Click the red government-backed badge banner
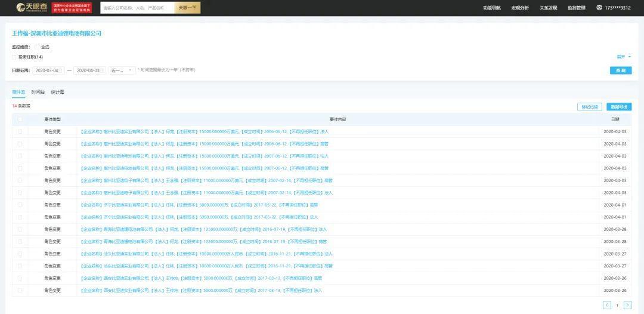 (x=72, y=7)
